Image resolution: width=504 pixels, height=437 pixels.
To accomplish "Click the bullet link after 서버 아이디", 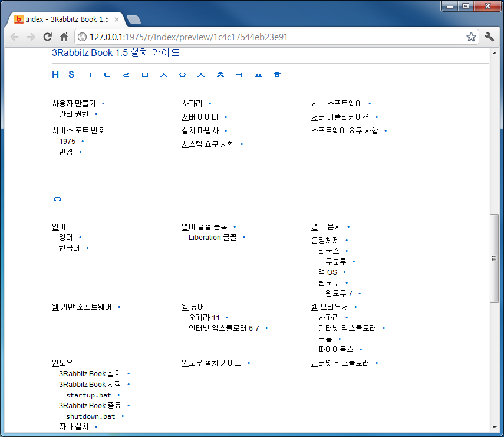I will pyautogui.click(x=226, y=117).
